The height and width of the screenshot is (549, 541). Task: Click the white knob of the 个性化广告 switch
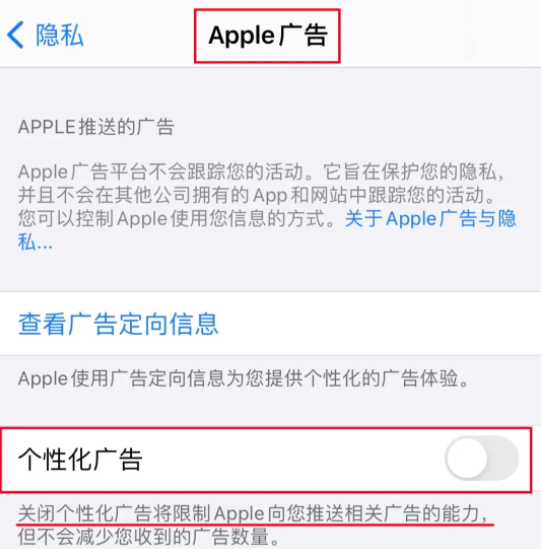[467, 458]
